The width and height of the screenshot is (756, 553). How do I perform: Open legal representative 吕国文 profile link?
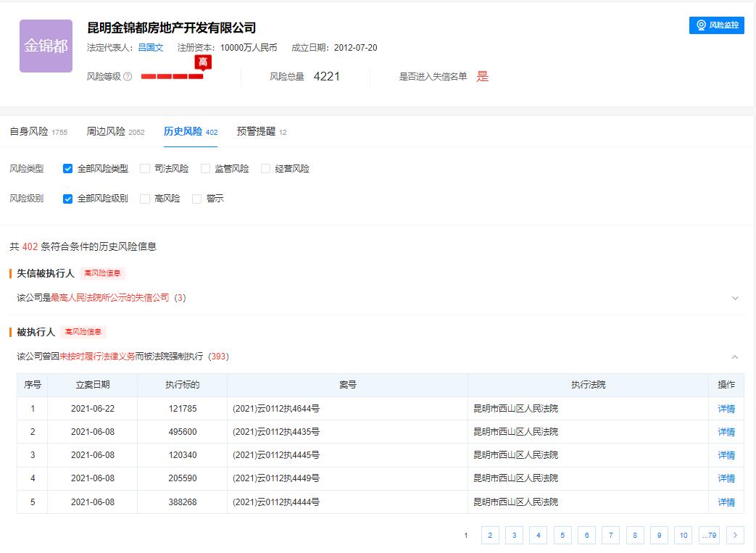pyautogui.click(x=150, y=47)
